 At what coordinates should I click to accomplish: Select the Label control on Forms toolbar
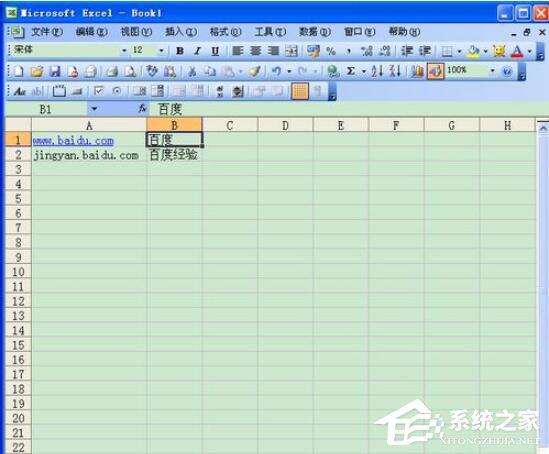coord(20,92)
